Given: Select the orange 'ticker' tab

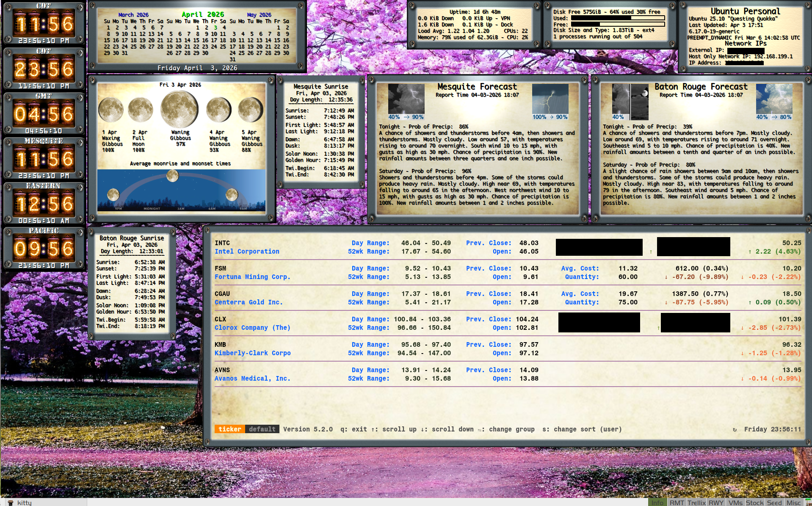Looking at the screenshot, I should (229, 429).
